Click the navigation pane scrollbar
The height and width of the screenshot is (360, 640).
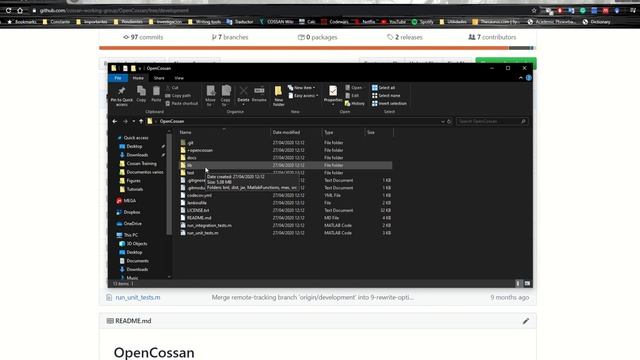169,184
